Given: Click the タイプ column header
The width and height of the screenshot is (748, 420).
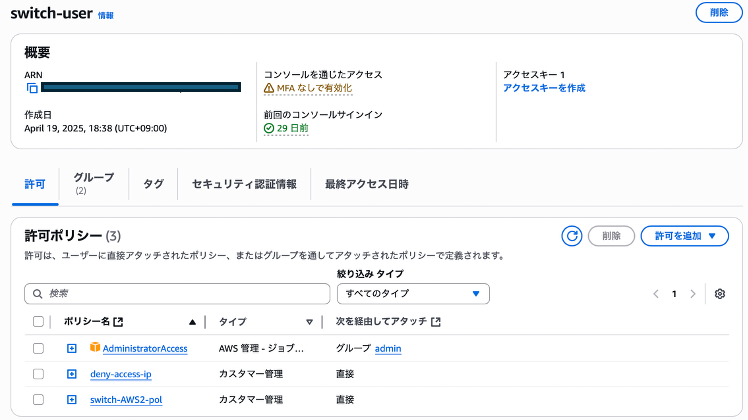Looking at the screenshot, I should [232, 322].
